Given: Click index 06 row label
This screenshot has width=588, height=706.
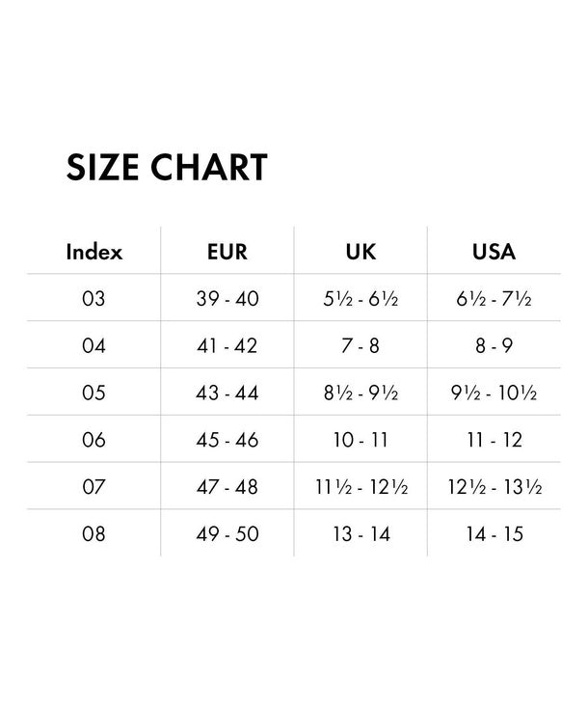Looking at the screenshot, I should tap(94, 440).
